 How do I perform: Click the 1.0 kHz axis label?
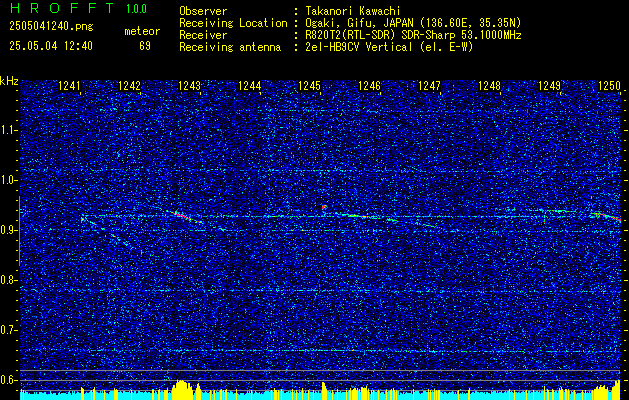click(9, 180)
